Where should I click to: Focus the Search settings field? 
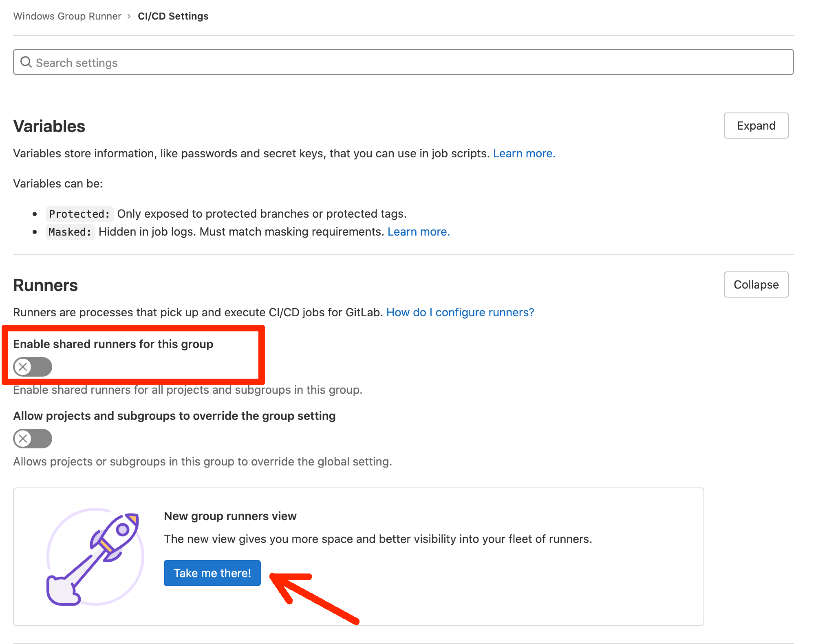(x=403, y=62)
